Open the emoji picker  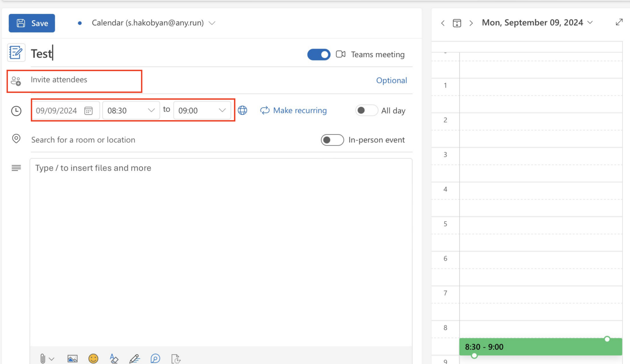[x=94, y=358]
